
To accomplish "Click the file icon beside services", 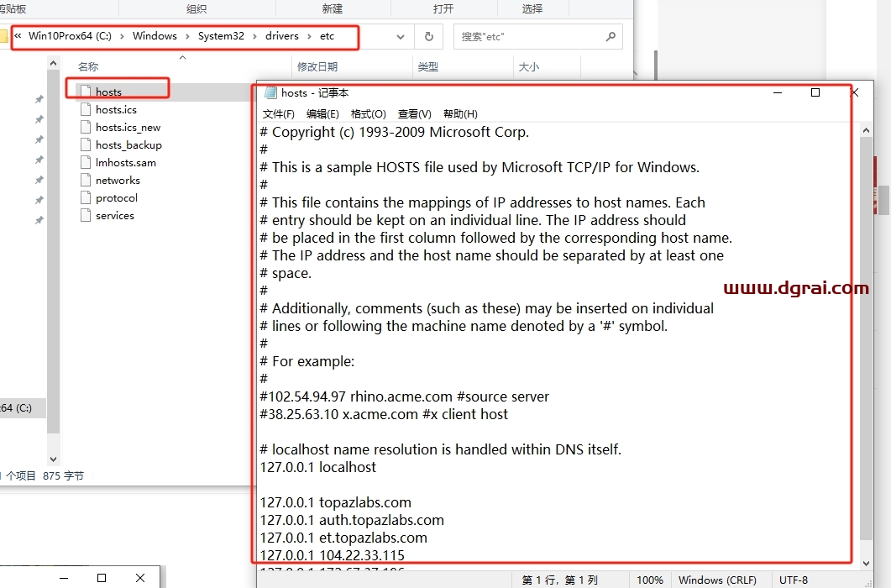I will [86, 215].
